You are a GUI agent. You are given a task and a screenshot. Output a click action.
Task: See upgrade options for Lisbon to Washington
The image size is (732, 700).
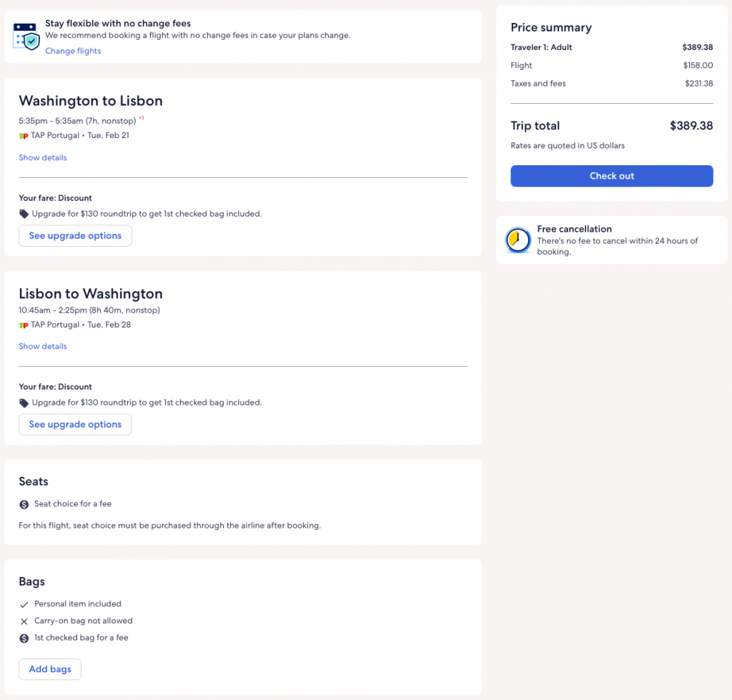pyautogui.click(x=75, y=425)
